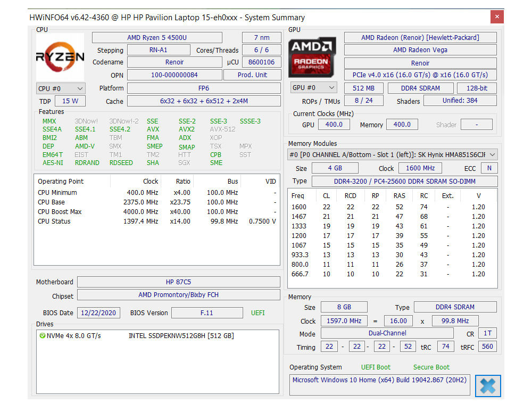Click the BIOS date 12/22/2020 field
Screen dimensions: 532x411
[98, 313]
